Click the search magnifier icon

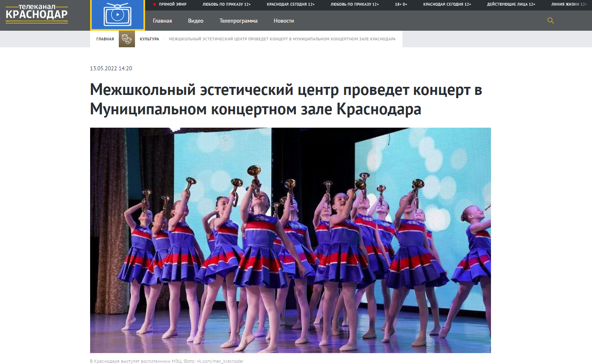click(x=550, y=21)
